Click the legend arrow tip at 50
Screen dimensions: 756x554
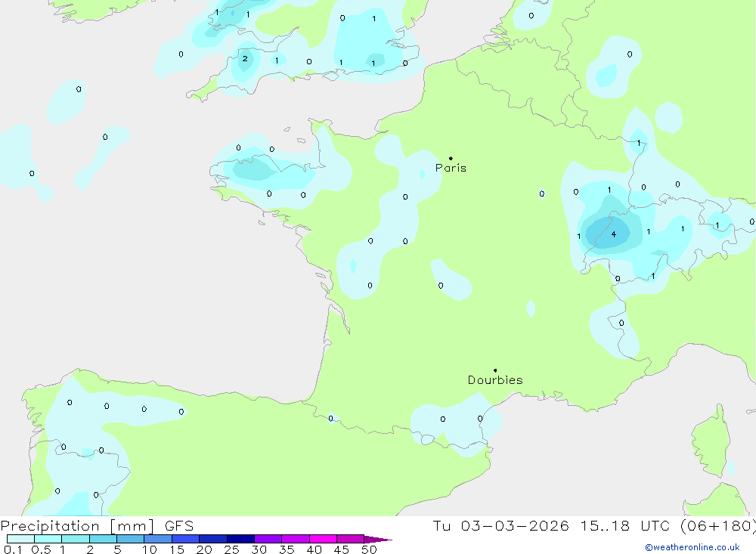[379, 540]
